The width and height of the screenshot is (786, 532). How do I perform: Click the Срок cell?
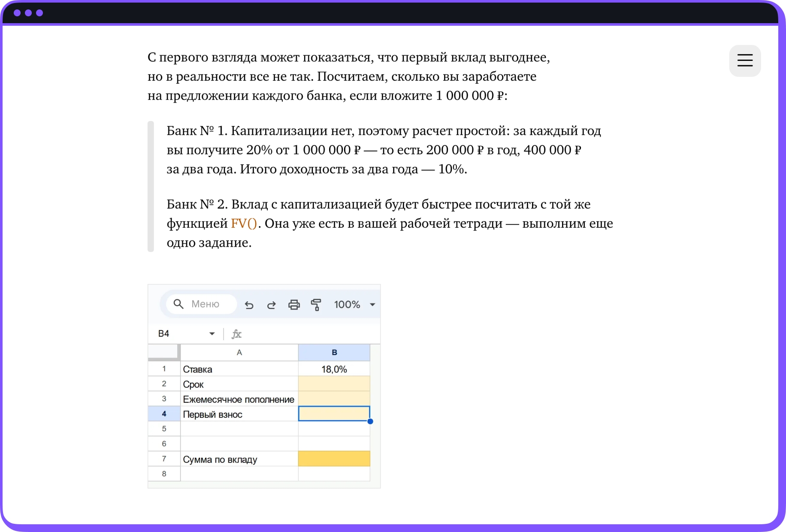point(239,384)
